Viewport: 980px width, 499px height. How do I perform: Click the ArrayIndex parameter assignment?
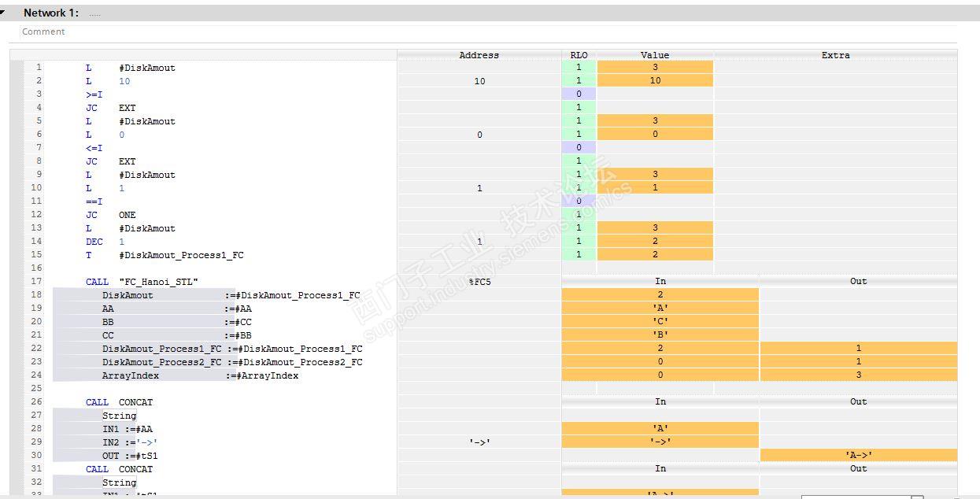click(200, 375)
